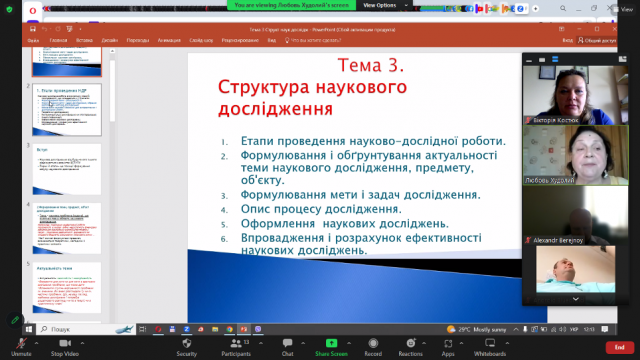The image size is (640, 360).
Task: Click the down chevron in video panel
Action: 576,299
